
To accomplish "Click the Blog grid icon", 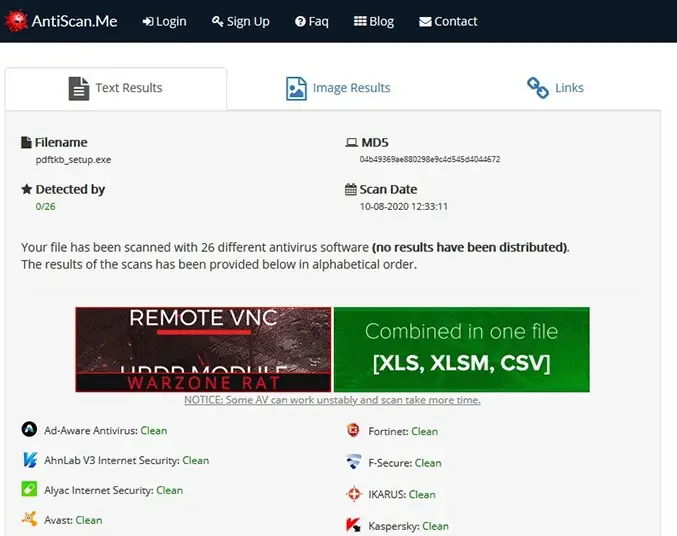I will 360,21.
